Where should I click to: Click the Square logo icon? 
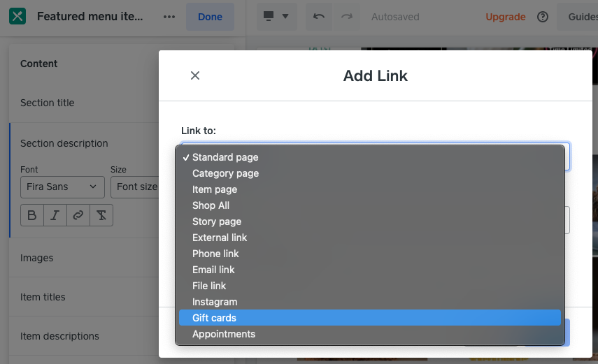pos(17,17)
